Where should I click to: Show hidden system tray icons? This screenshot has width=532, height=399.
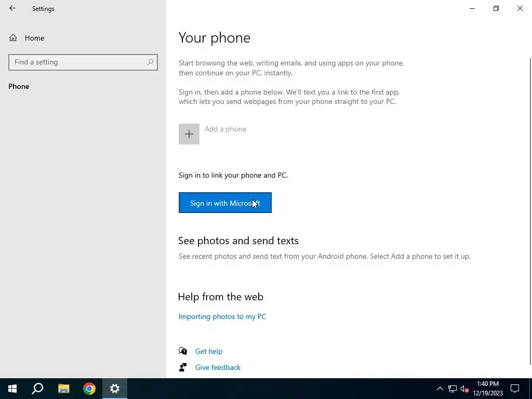pos(440,389)
